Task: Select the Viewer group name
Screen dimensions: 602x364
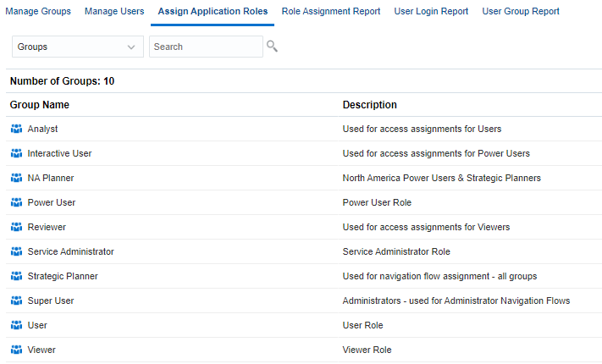Action: pyautogui.click(x=41, y=350)
